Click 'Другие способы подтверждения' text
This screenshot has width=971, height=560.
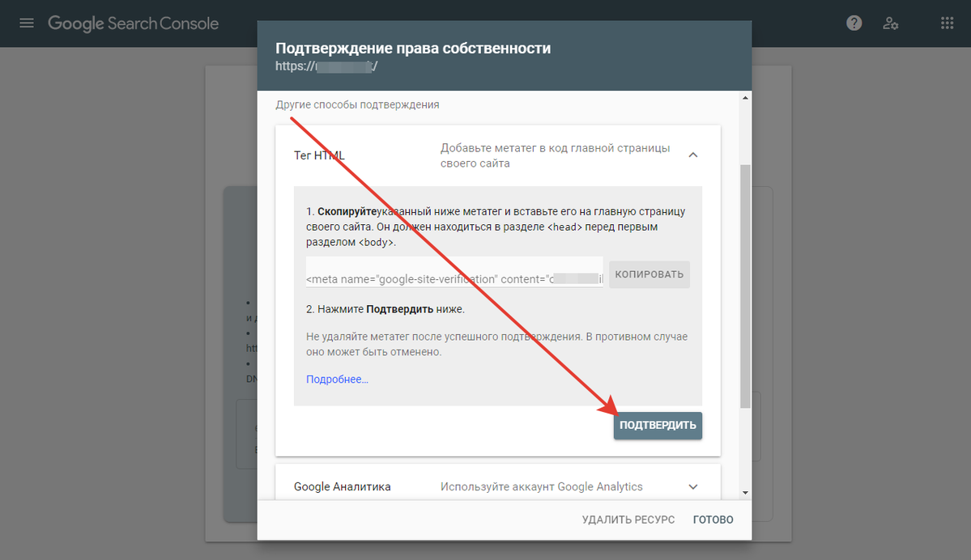[x=357, y=104]
